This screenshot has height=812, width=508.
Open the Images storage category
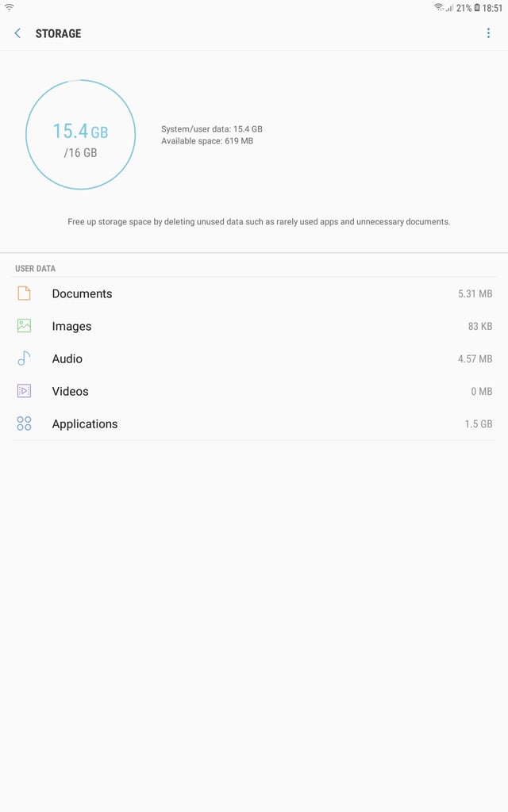pos(254,326)
